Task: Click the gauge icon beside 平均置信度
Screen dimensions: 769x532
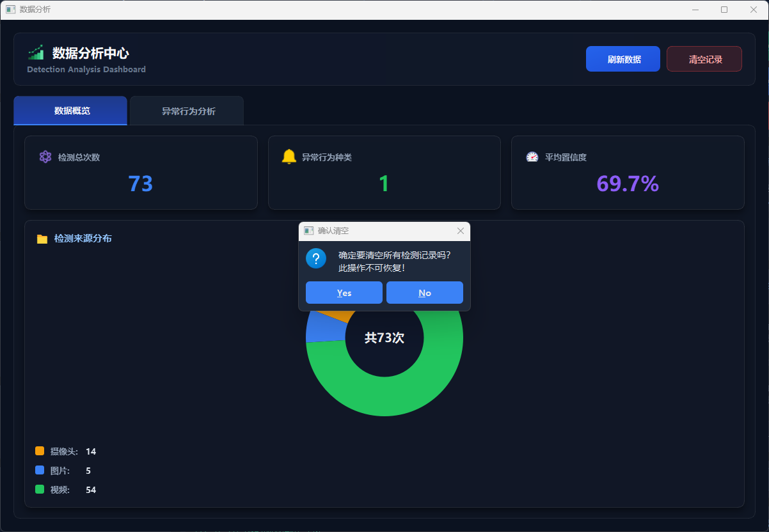Action: pyautogui.click(x=532, y=157)
